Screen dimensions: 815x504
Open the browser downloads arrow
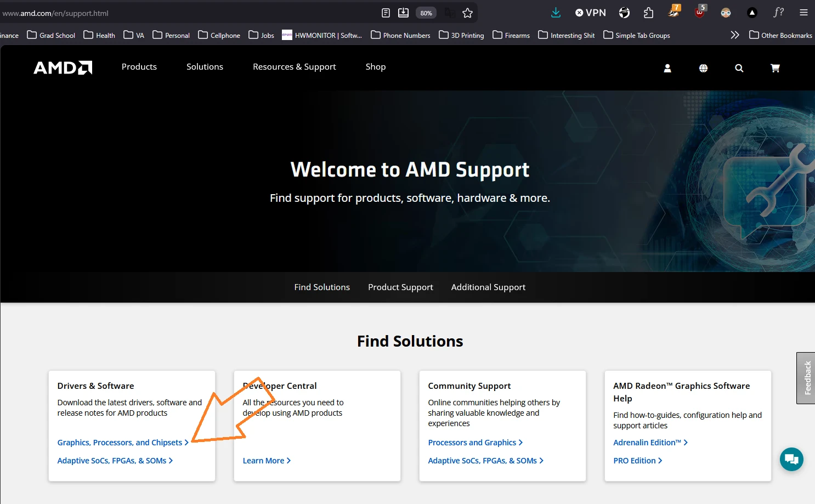pos(556,13)
